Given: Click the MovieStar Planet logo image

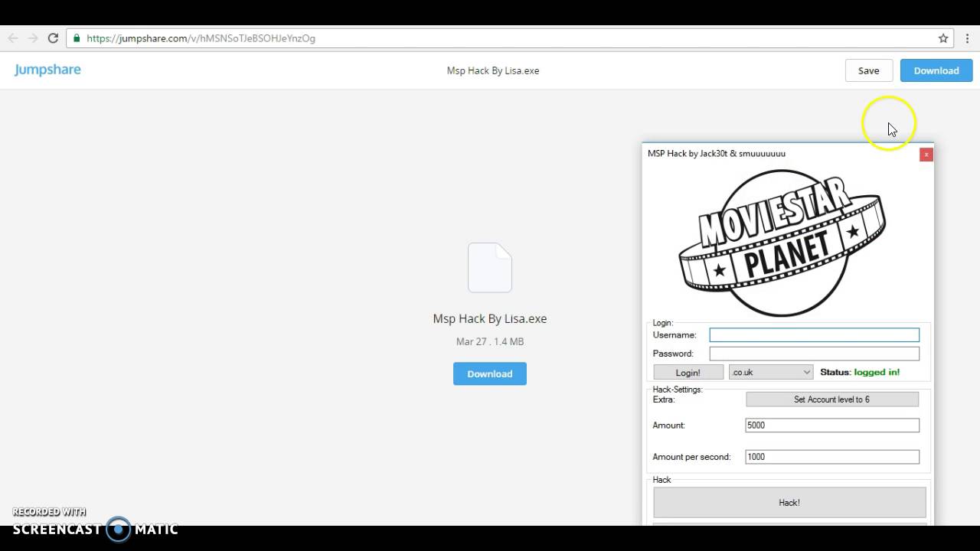Looking at the screenshot, I should coord(782,243).
